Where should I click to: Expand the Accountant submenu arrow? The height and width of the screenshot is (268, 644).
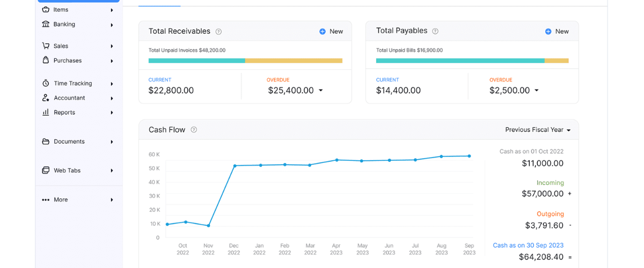pyautogui.click(x=112, y=98)
